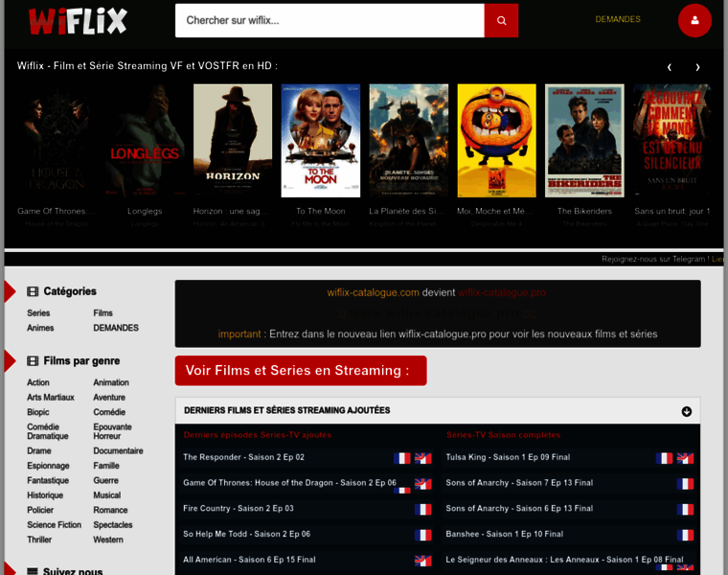Click English flag for All American episode
Viewport: 728px width, 575px height.
(x=423, y=561)
